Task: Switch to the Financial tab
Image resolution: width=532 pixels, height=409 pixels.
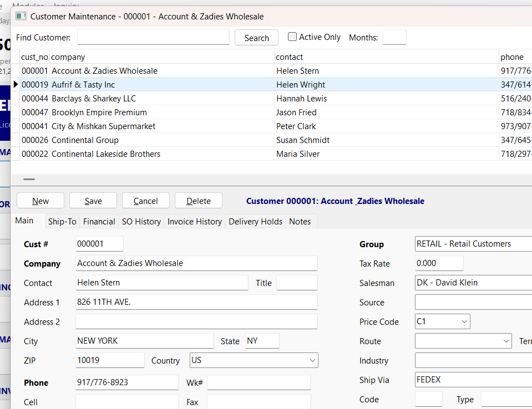Action: click(99, 221)
